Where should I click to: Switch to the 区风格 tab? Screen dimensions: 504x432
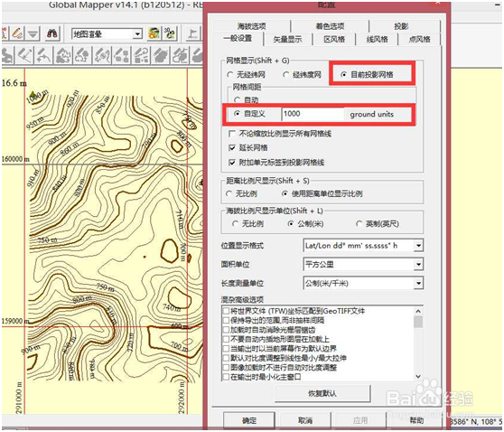(x=334, y=39)
